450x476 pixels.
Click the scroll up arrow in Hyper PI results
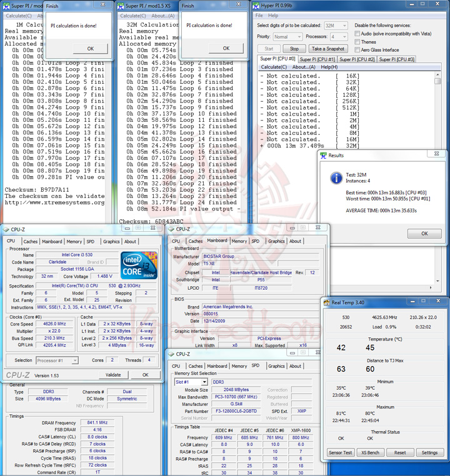click(437, 75)
